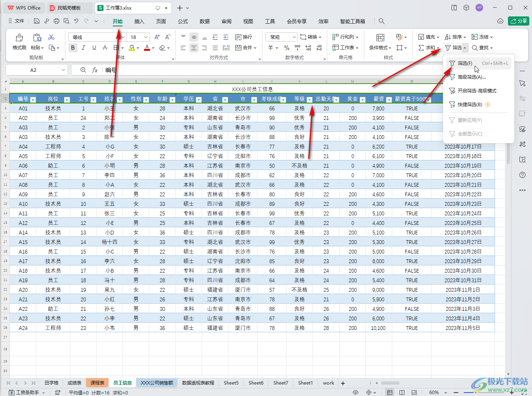Increase font size with A+ icon
The height and width of the screenshot is (396, 532).
click(x=157, y=37)
